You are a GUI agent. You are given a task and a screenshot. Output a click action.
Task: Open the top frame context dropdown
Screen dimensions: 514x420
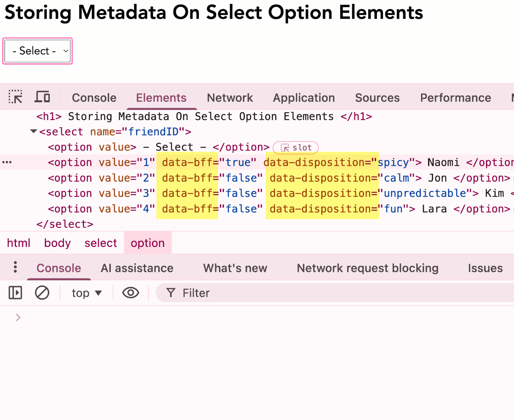point(86,292)
